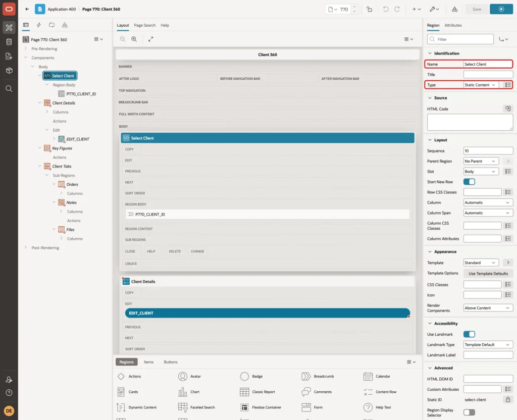The image size is (517, 420).
Task: Open the Template Standard dropdown
Action: (x=481, y=262)
